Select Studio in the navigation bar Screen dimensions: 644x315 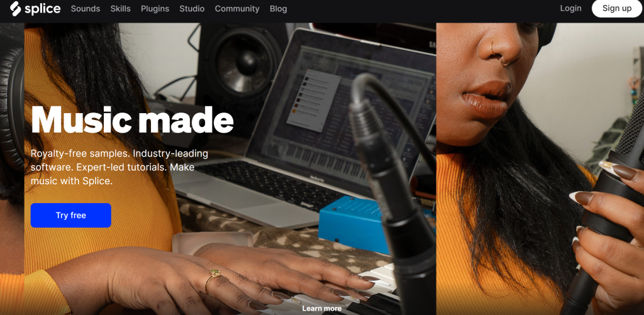click(192, 9)
